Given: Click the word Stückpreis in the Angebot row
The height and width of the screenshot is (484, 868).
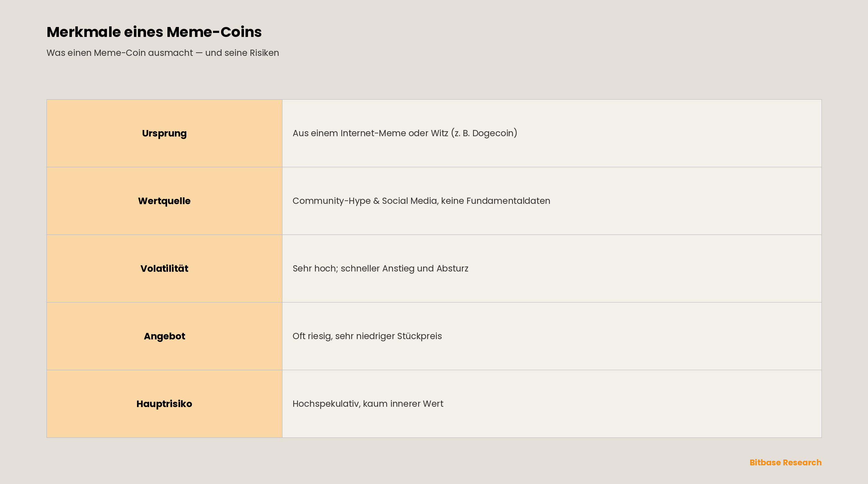Looking at the screenshot, I should (x=419, y=336).
